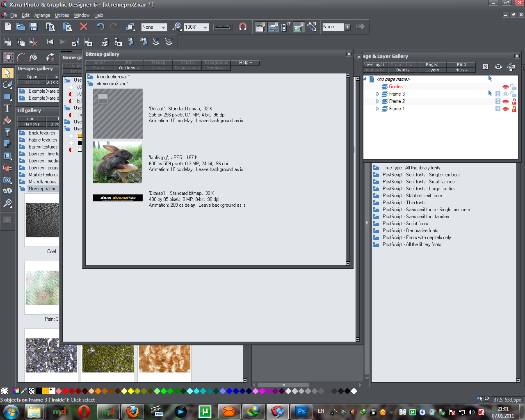This screenshot has width=525, height=420.
Task: Select the Fill tool bucket icon
Action: pos(7,120)
